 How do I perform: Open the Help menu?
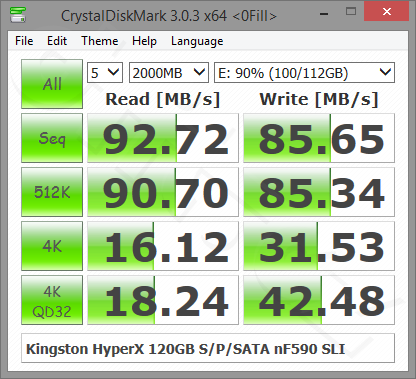(x=144, y=41)
